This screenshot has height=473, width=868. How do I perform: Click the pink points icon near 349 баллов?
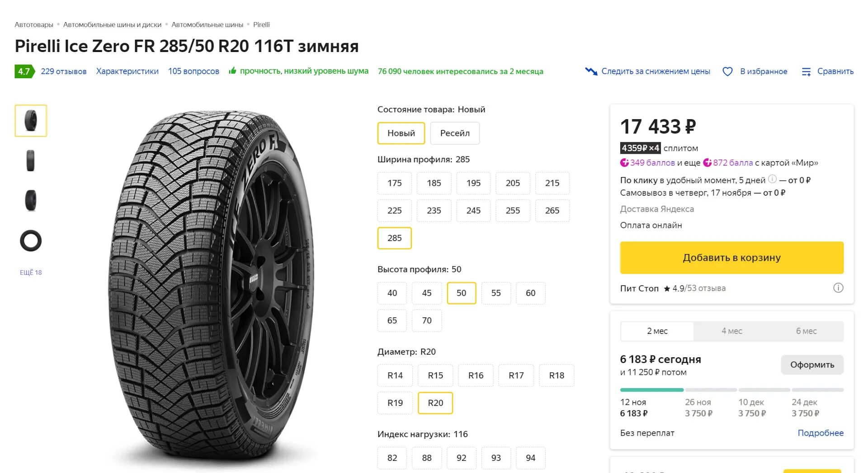coord(624,163)
